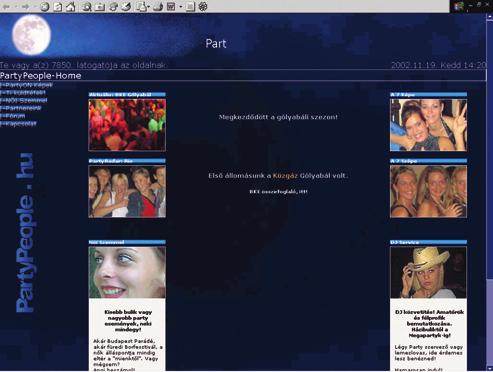Open the Női Szemmel menu link

click(x=24, y=100)
